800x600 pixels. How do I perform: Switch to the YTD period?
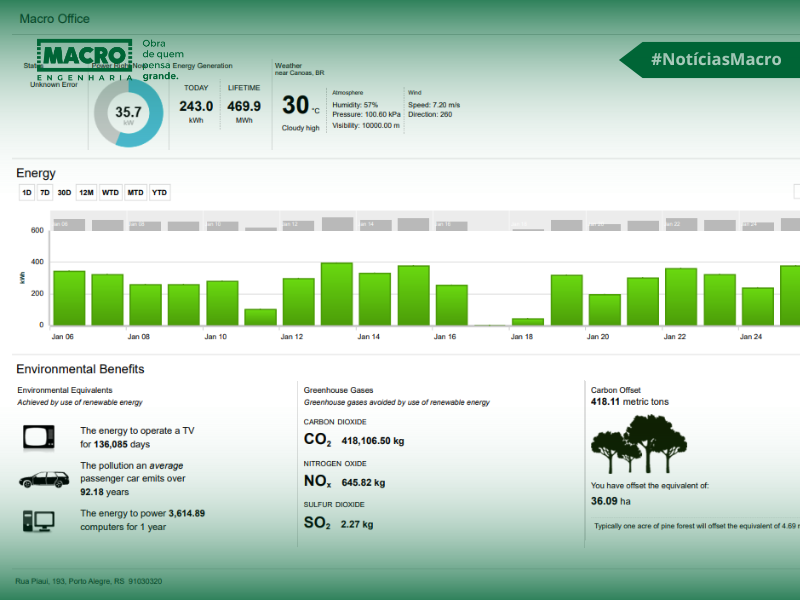pos(160,192)
